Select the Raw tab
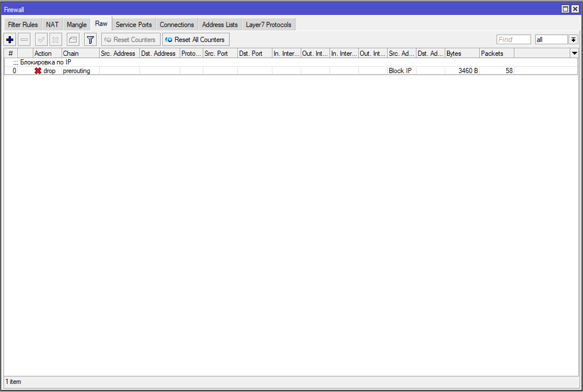 click(x=101, y=24)
